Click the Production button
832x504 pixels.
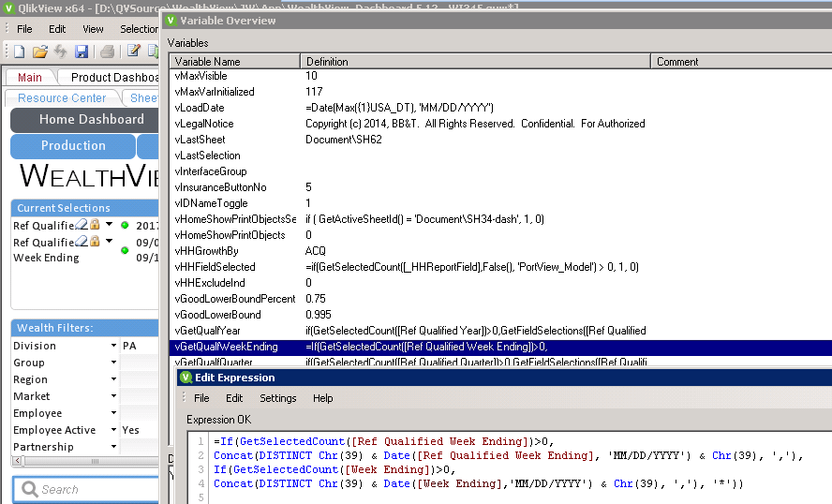point(73,146)
